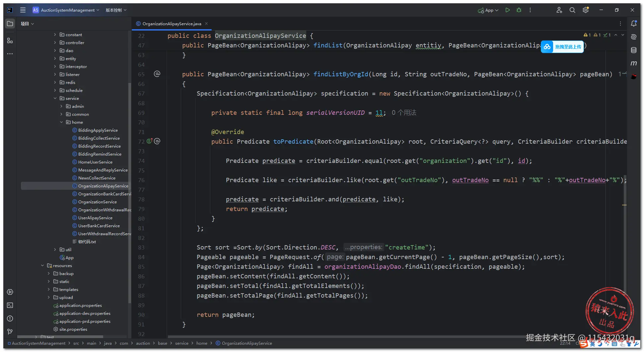This screenshot has height=352, width=644.
Task: Click the override gutter icon on line 72
Action: 150,141
